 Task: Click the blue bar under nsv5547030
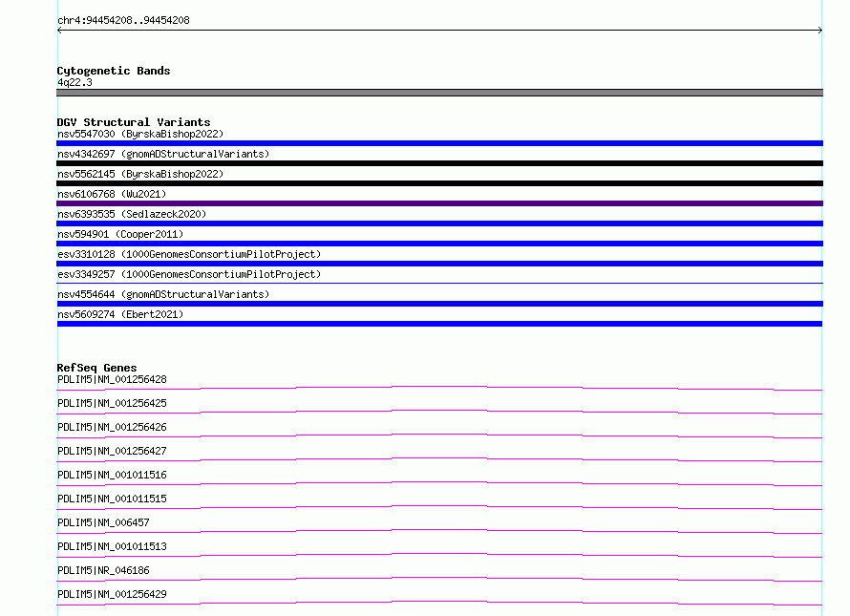coord(439,143)
